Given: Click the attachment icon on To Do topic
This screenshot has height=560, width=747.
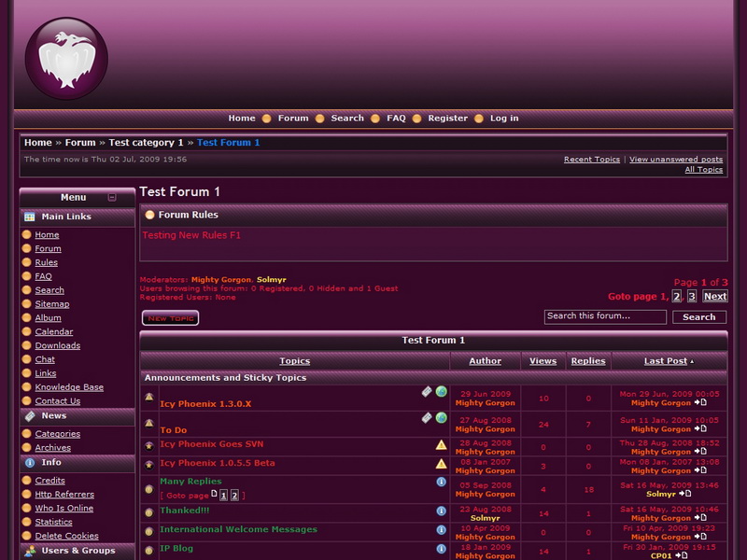Looking at the screenshot, I should (427, 418).
